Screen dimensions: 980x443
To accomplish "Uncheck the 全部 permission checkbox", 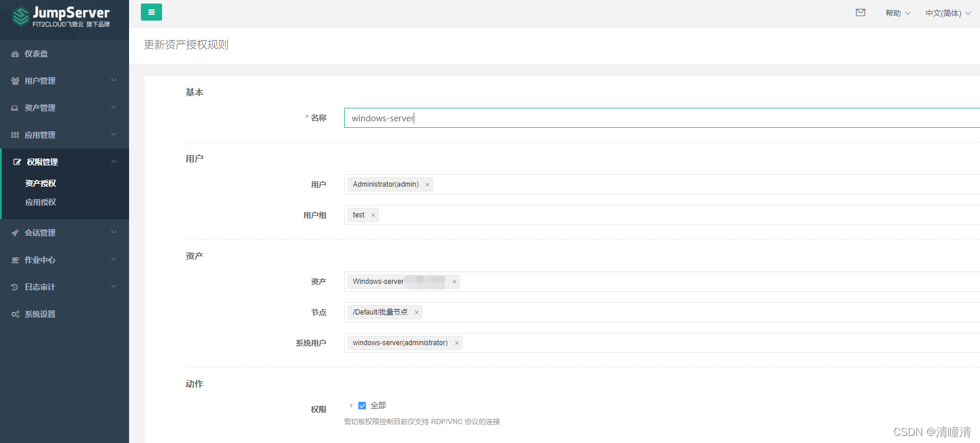I will tap(362, 405).
